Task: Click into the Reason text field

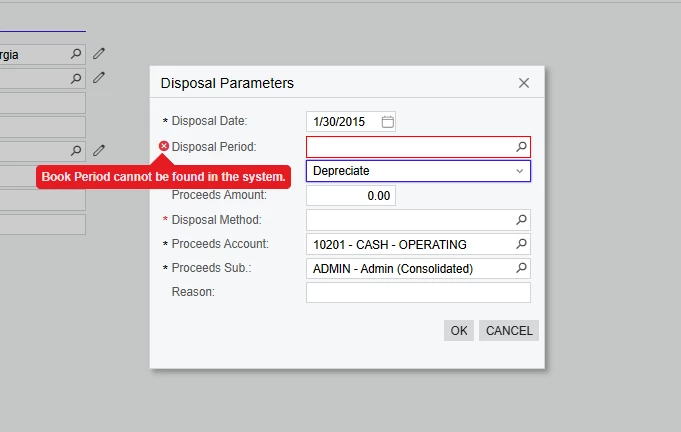Action: click(418, 292)
